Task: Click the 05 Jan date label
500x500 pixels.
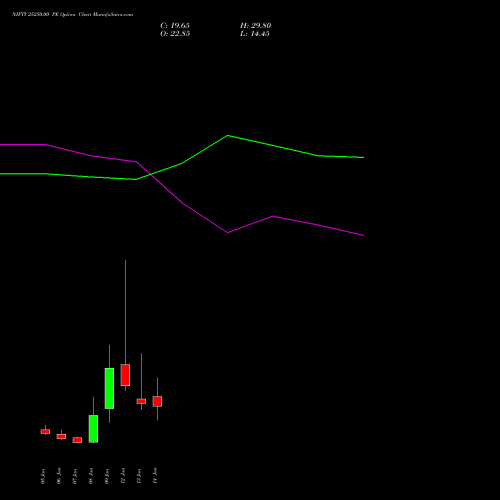Action: click(x=43, y=476)
